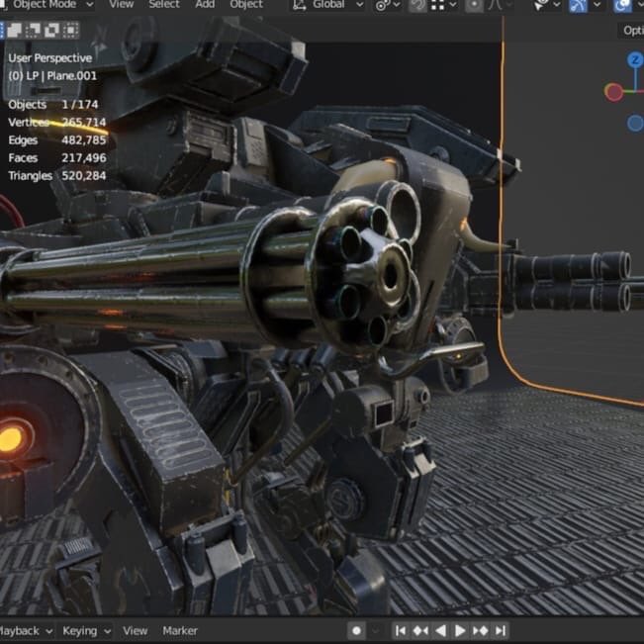Open the Global orientation dropdown
This screenshot has height=644, width=644.
337,5
